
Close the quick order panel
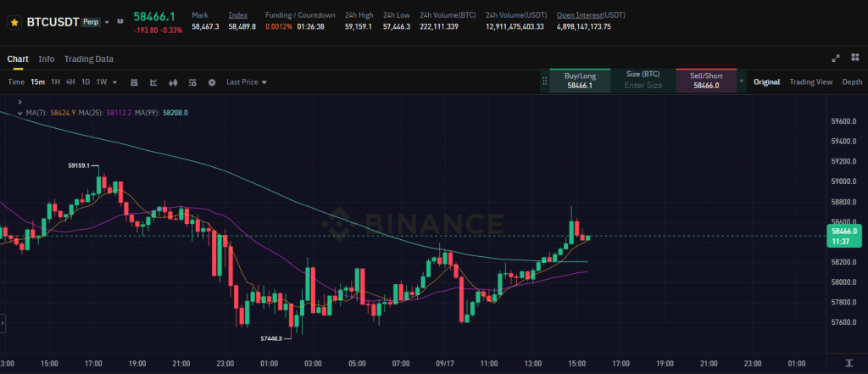pyautogui.click(x=742, y=81)
